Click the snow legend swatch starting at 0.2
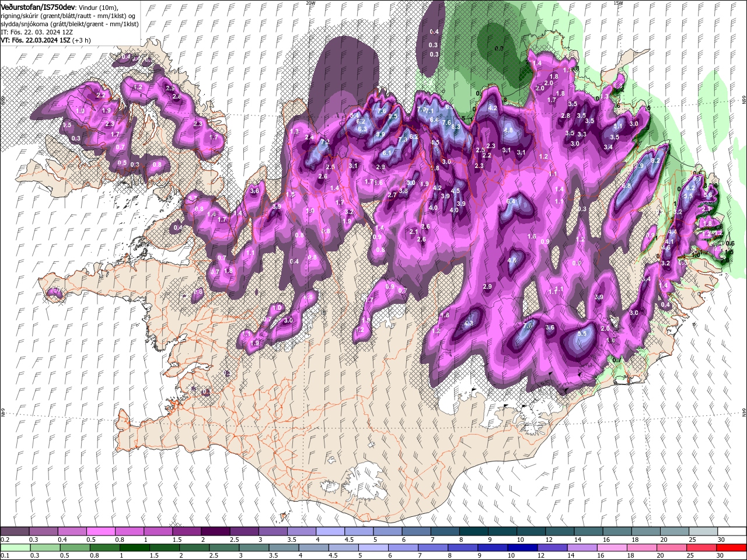Image resolution: width=747 pixels, height=560 pixels. (x=15, y=531)
